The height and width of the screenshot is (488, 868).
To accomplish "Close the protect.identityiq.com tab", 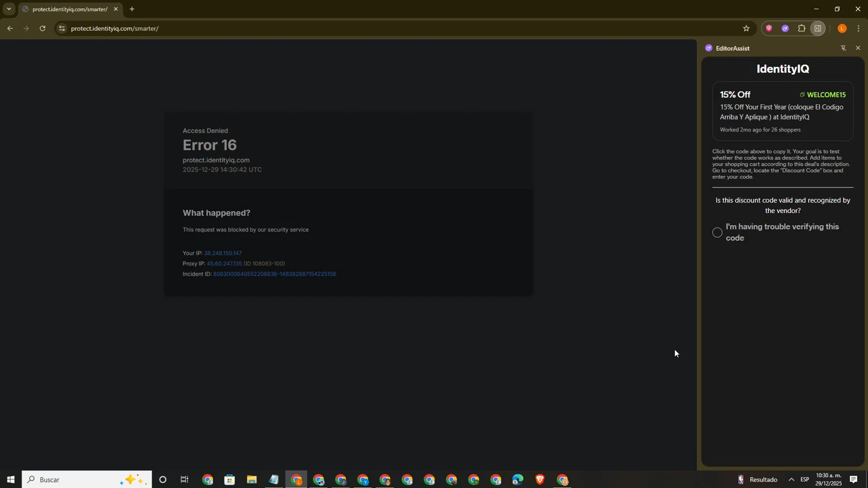I will [116, 9].
